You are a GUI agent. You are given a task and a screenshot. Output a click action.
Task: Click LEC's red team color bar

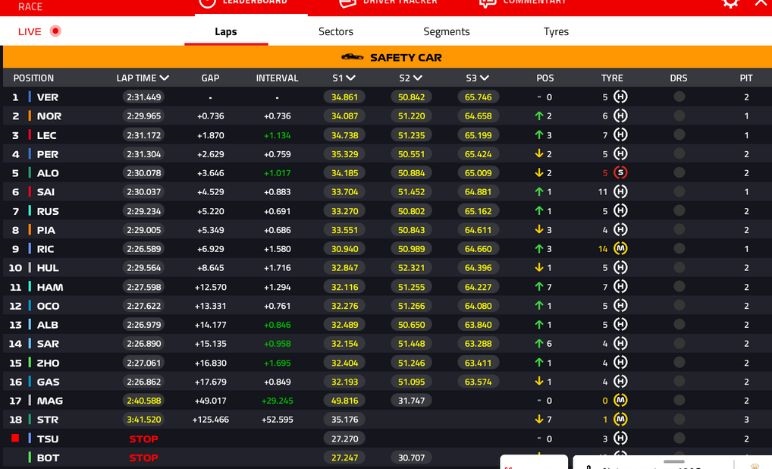[30, 135]
